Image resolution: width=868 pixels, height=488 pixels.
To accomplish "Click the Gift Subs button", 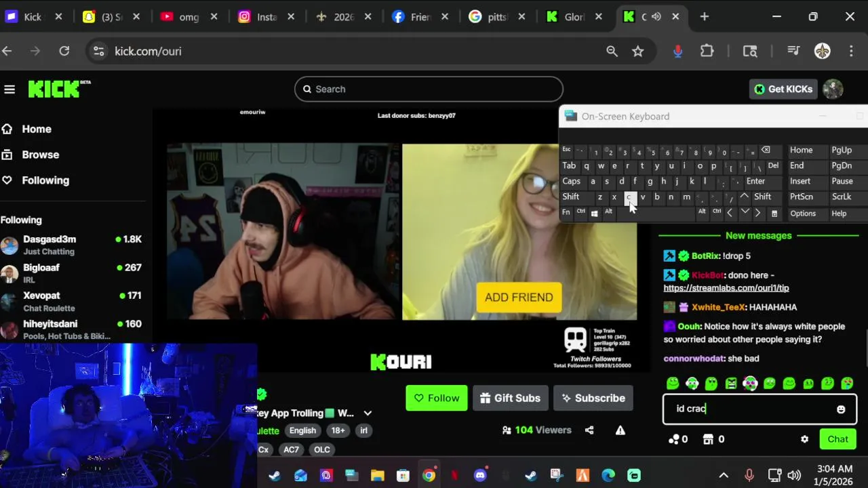I will (x=511, y=398).
